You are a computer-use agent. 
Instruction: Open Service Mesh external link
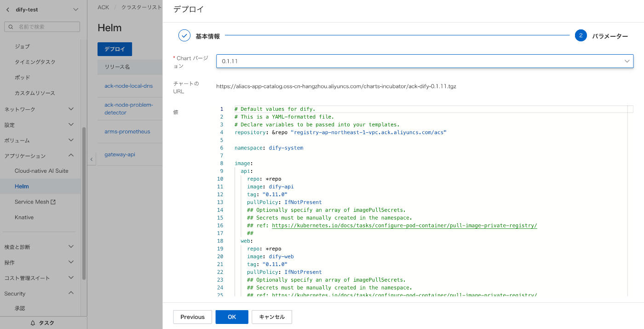pyautogui.click(x=35, y=202)
